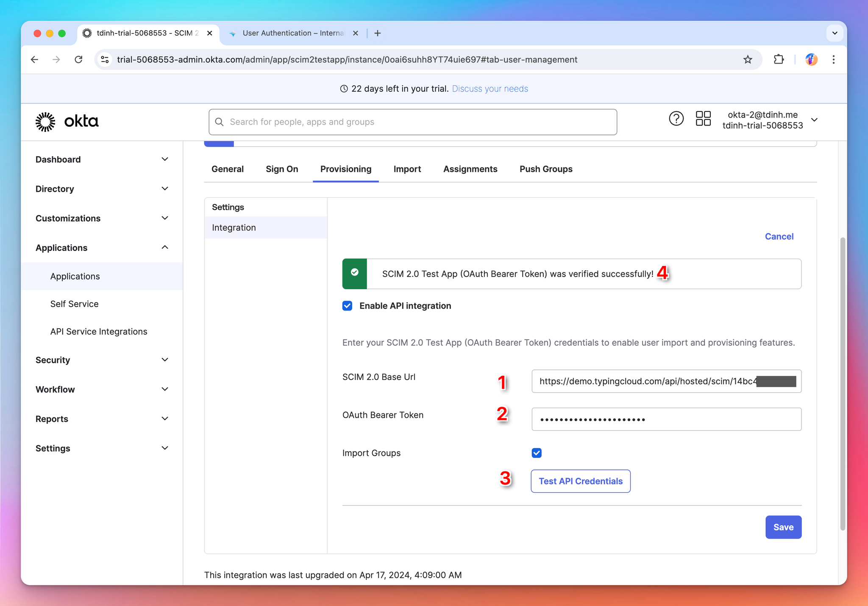The width and height of the screenshot is (868, 606).
Task: Uncheck Enable API integration checkbox
Action: 347,306
